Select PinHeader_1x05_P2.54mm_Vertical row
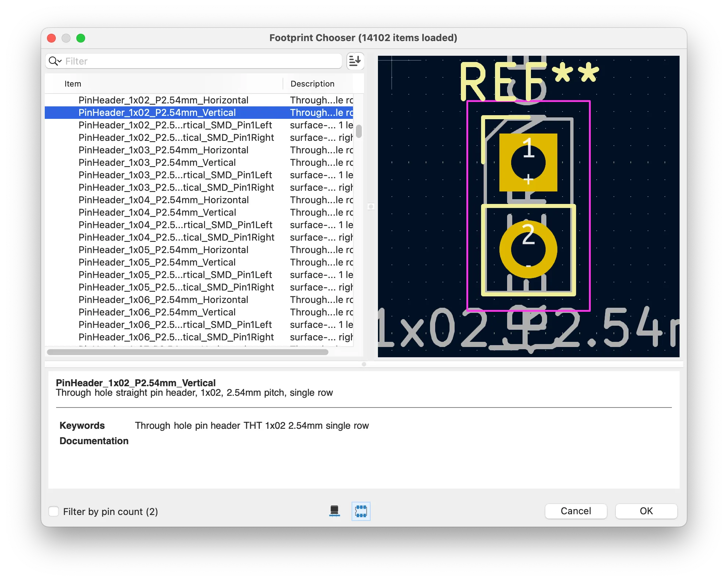728x581 pixels. [x=199, y=262]
